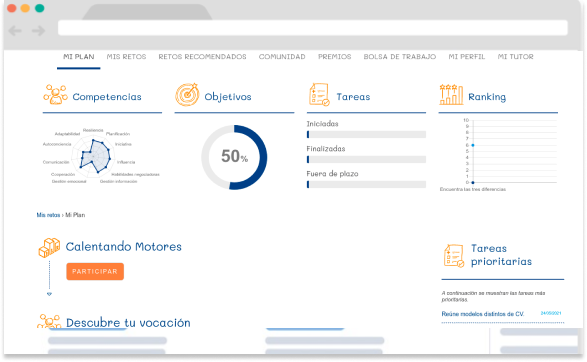Click the Descubre tu vocación icon

(49, 322)
